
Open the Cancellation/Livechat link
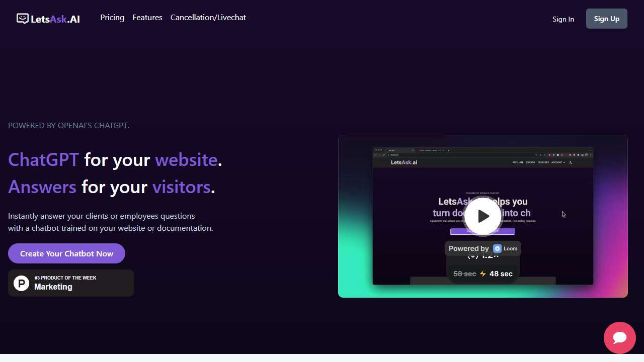(208, 18)
